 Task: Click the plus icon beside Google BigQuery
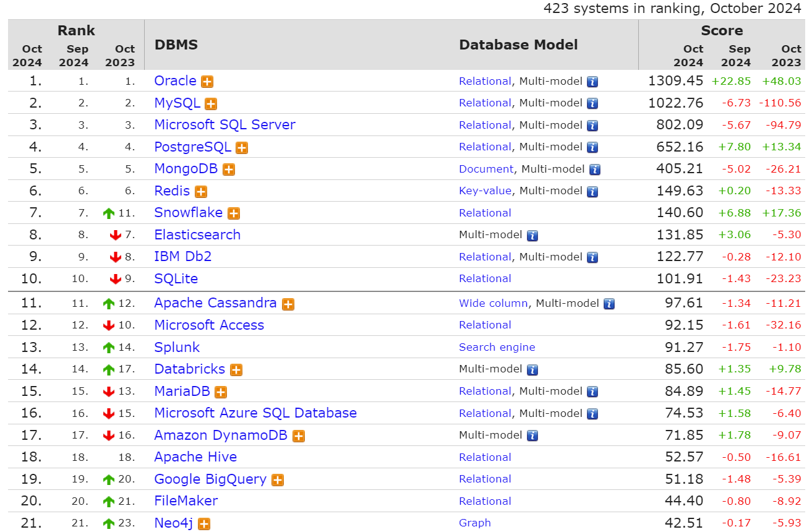click(x=278, y=480)
